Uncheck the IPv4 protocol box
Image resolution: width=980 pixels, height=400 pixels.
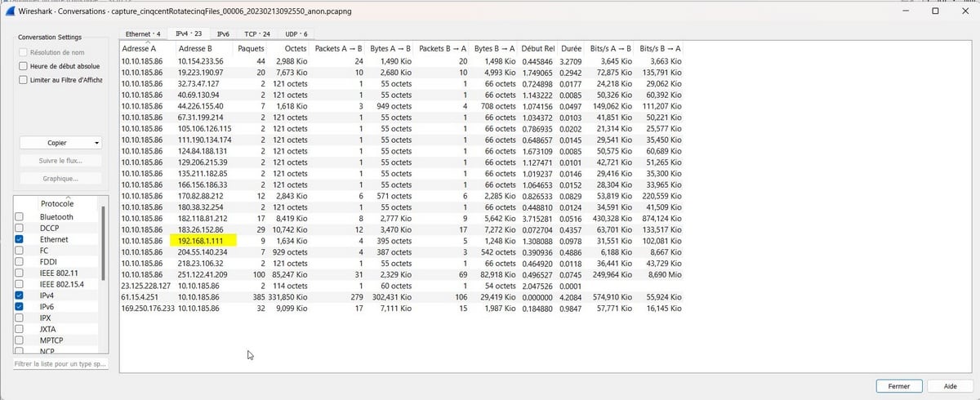[20, 296]
